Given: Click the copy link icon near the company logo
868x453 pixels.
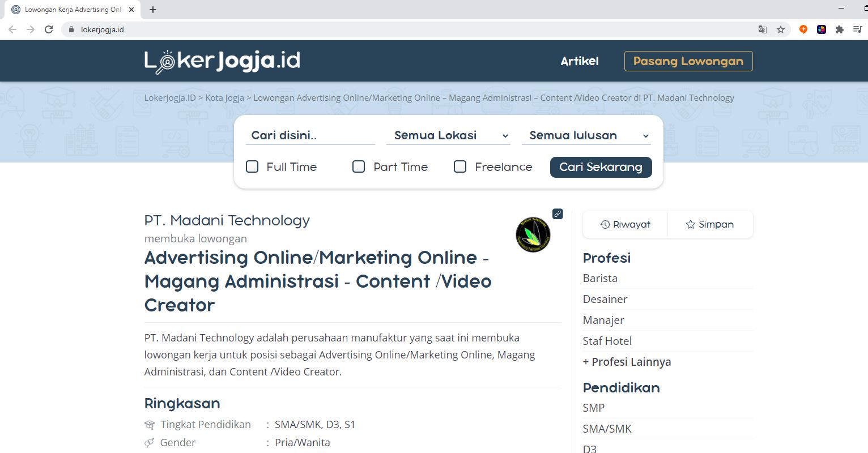Looking at the screenshot, I should 558,214.
